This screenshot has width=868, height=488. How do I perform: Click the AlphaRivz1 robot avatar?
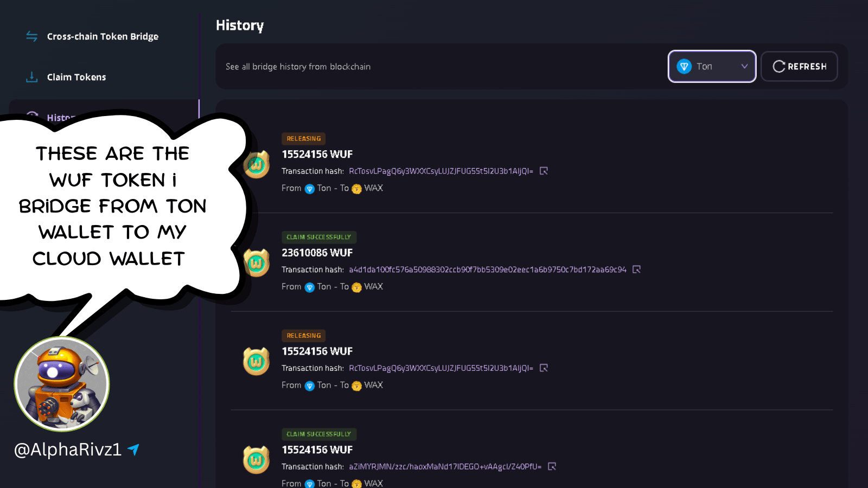coord(62,384)
